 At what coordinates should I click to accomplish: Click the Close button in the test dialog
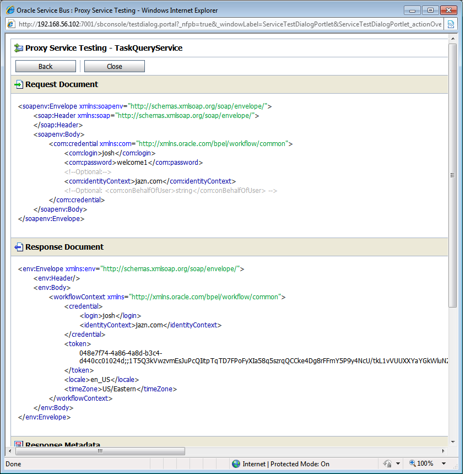[115, 66]
